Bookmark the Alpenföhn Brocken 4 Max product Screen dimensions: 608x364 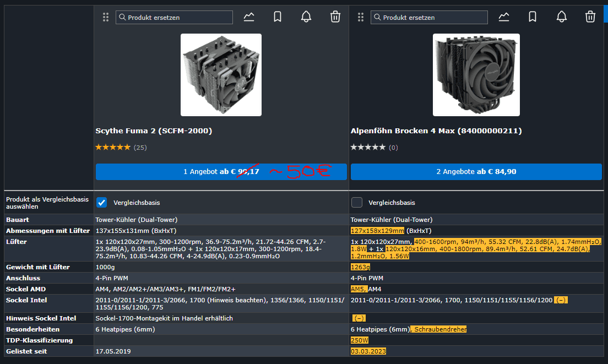click(533, 17)
